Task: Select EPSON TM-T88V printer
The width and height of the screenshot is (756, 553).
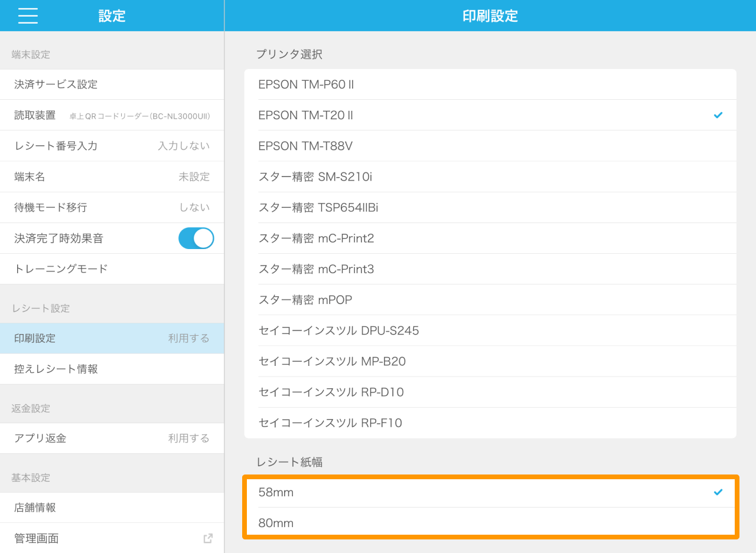Action: click(490, 146)
